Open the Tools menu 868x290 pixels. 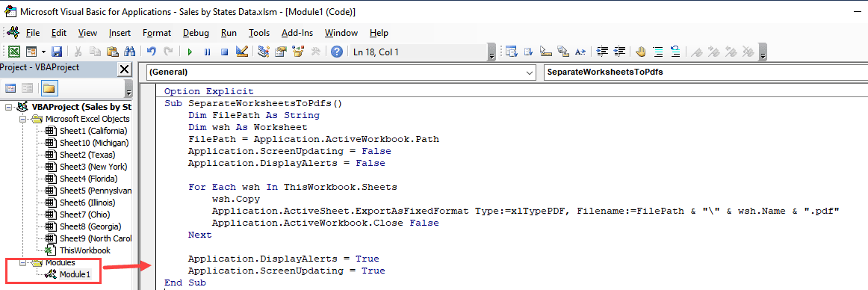(x=259, y=33)
